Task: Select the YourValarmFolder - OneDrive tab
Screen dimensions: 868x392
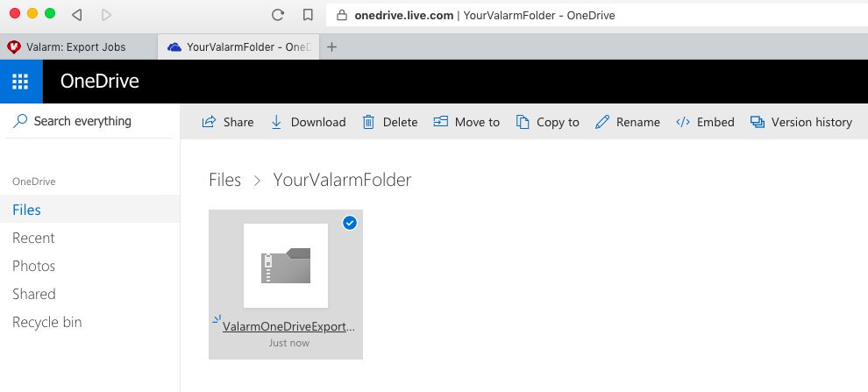Action: tap(238, 47)
